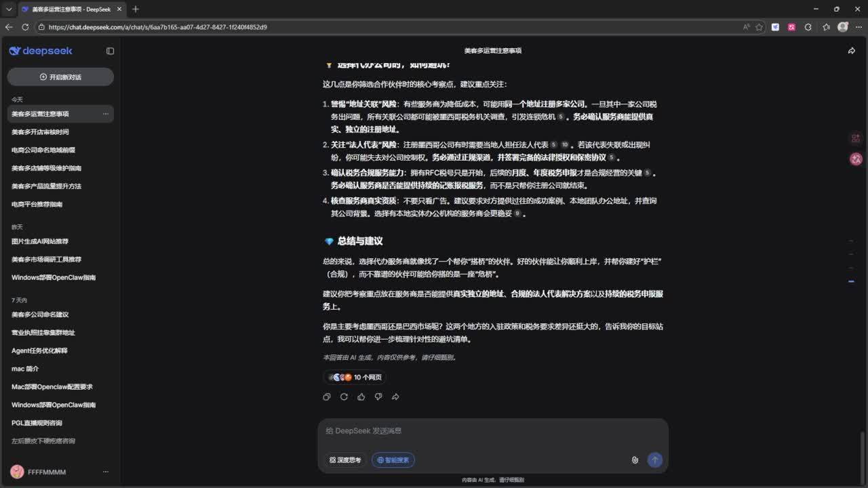Reload the current page
The image size is (868, 488).
[25, 27]
